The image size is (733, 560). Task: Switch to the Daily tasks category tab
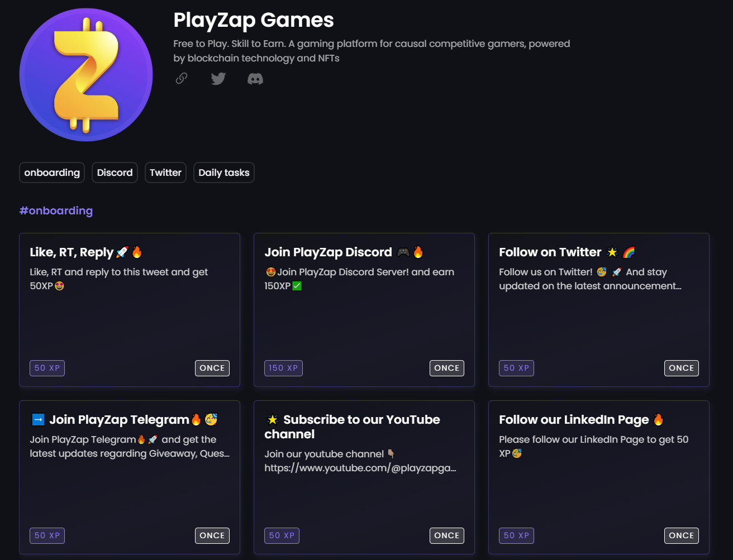click(223, 173)
